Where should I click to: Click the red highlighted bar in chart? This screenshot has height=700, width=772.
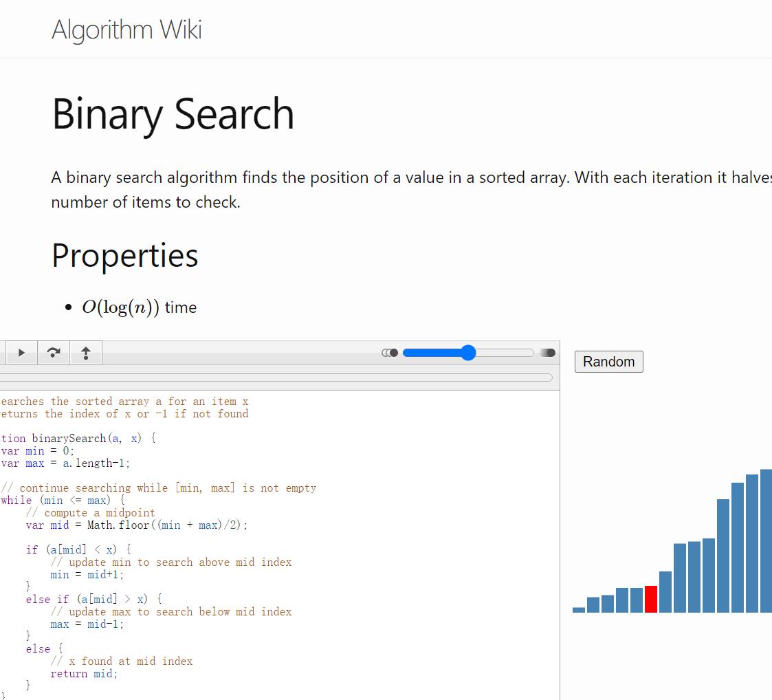point(651,599)
